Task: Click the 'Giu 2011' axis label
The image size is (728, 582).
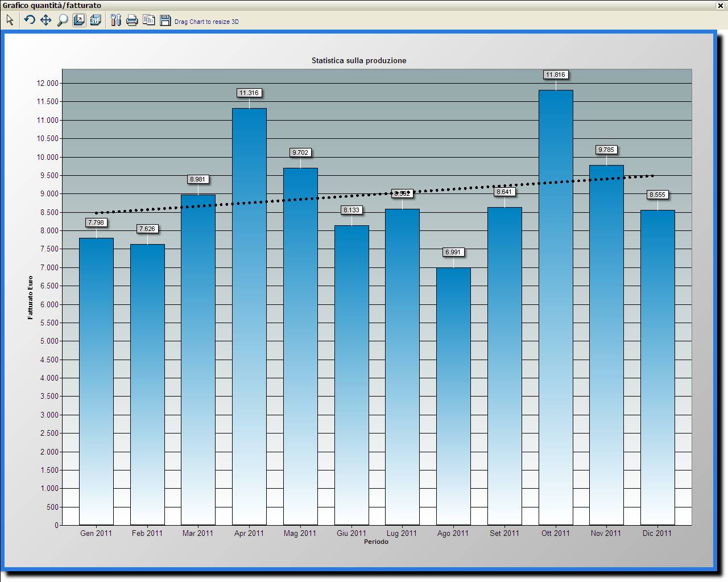Action: tap(351, 533)
